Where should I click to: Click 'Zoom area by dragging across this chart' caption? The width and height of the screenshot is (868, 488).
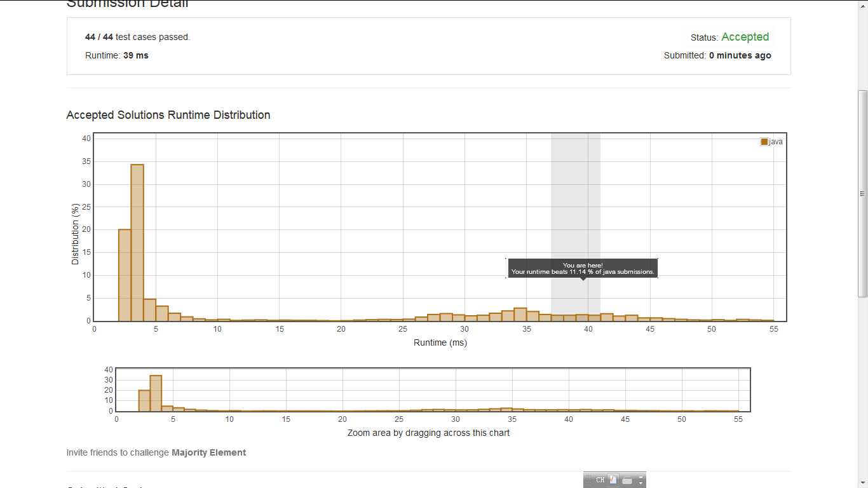click(x=428, y=433)
